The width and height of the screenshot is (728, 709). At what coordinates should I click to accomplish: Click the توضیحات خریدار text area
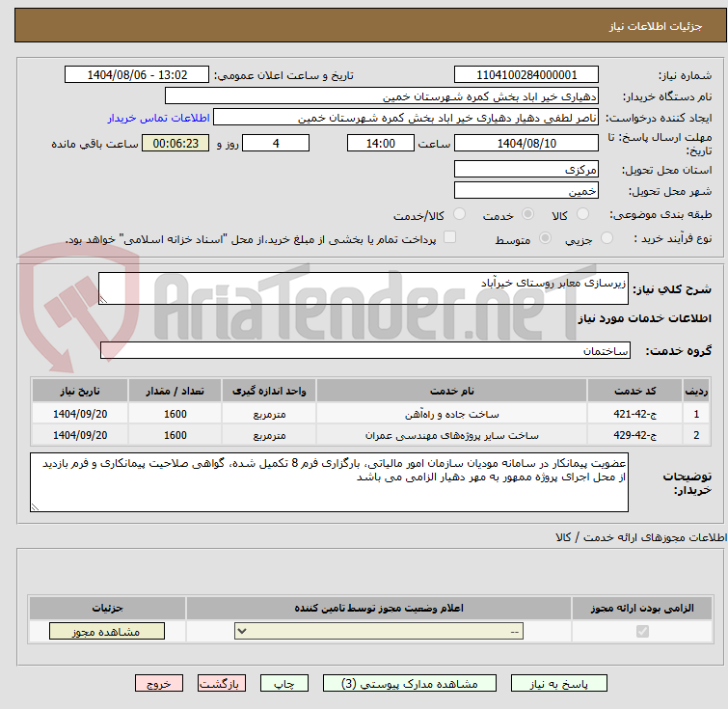click(329, 482)
